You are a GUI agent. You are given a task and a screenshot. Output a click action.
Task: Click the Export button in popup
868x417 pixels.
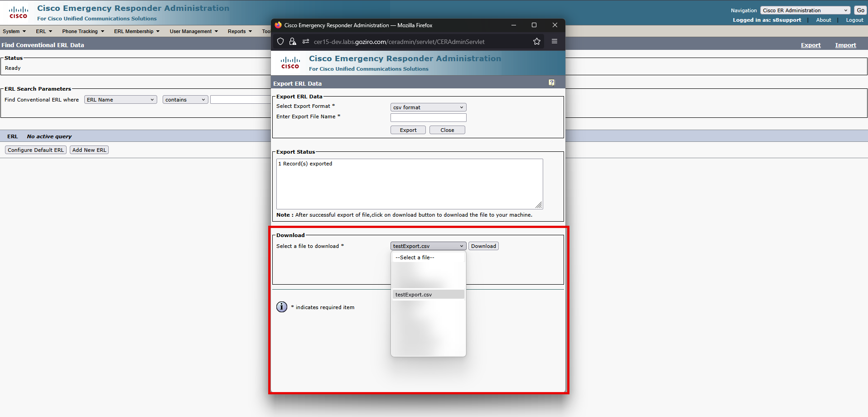(408, 130)
